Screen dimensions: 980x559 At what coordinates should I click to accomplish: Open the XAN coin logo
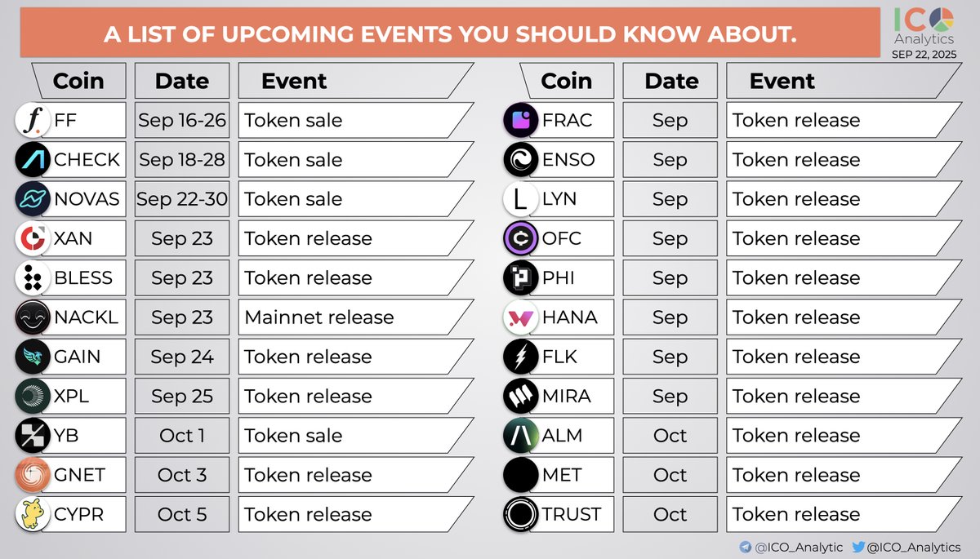pos(33,238)
